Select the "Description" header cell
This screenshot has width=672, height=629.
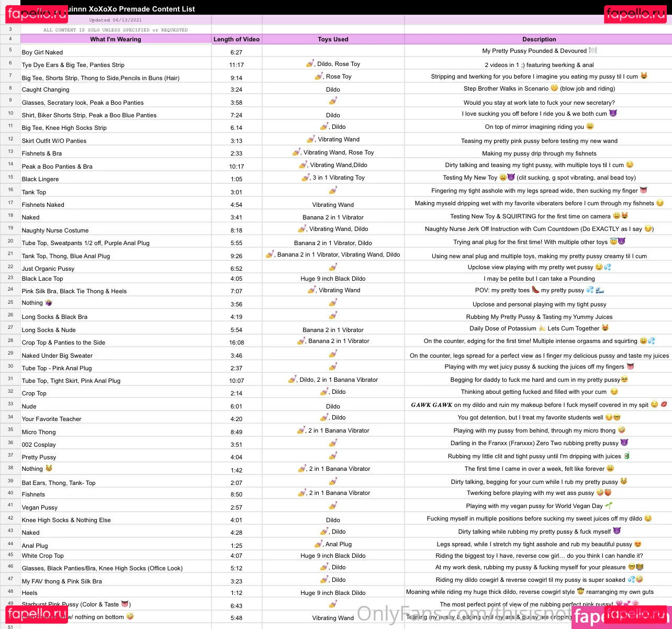[x=539, y=39]
